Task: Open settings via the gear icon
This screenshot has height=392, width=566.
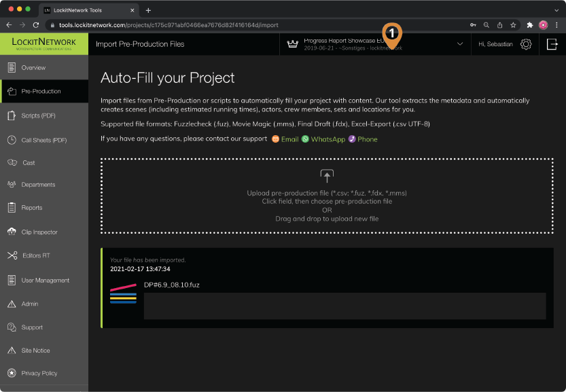Action: pos(526,44)
